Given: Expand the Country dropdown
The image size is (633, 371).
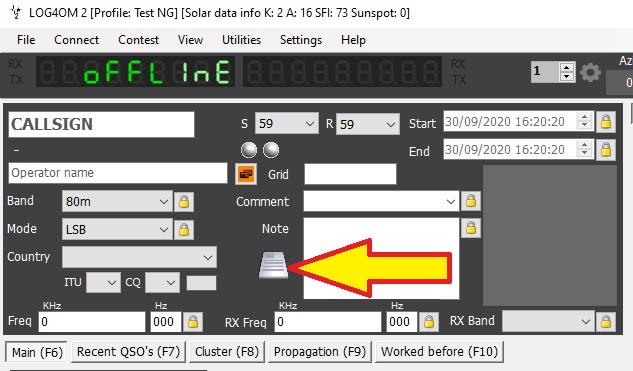Looking at the screenshot, I should pos(208,258).
